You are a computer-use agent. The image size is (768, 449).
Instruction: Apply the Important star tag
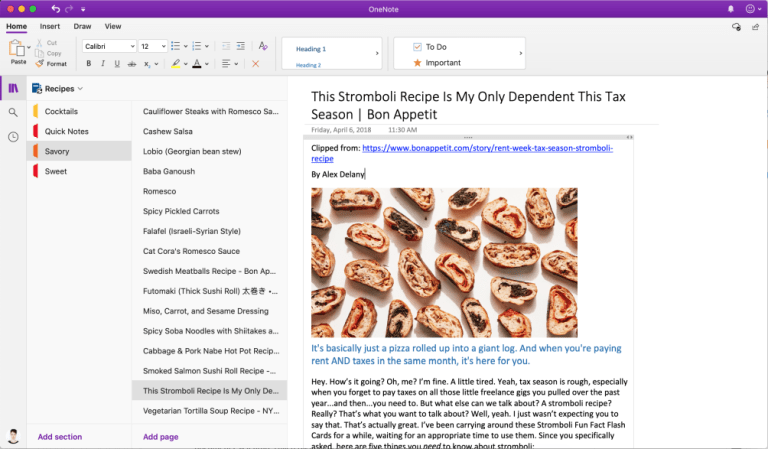pos(437,63)
